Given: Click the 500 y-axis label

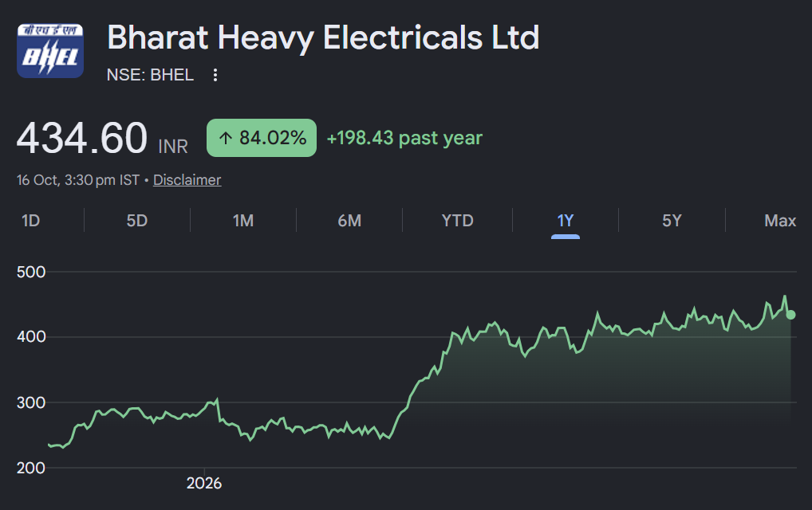Looking at the screenshot, I should click(x=31, y=272).
